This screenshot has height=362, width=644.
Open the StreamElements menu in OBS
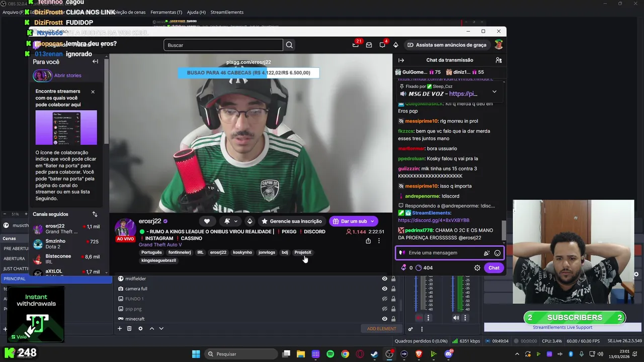point(227,12)
